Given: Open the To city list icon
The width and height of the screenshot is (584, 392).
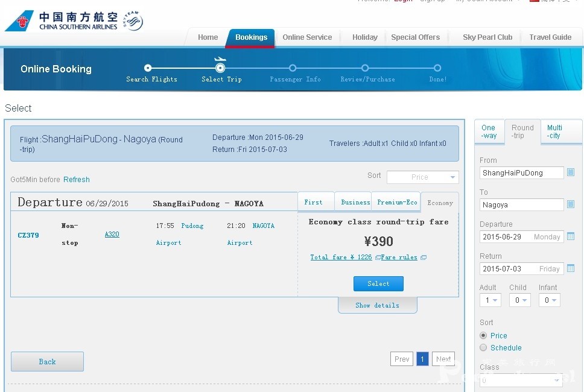Looking at the screenshot, I should [571, 204].
